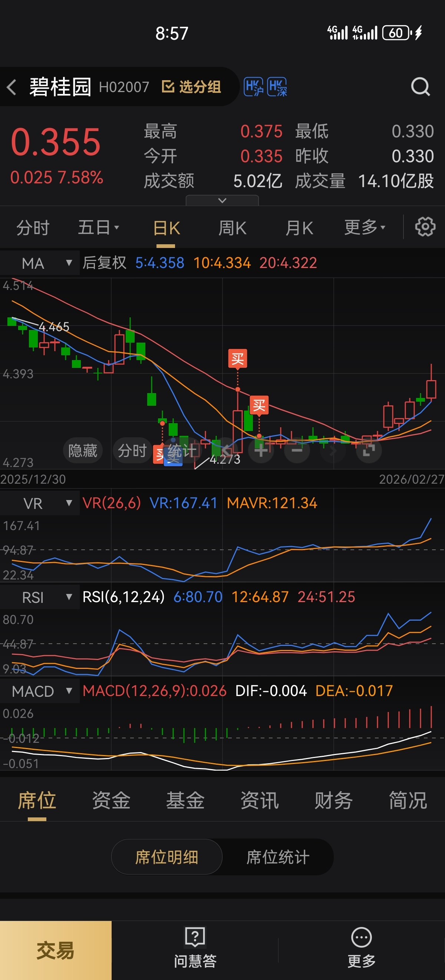445x980 pixels.
Task: Tap the battery indicator in status bar
Action: [x=397, y=33]
